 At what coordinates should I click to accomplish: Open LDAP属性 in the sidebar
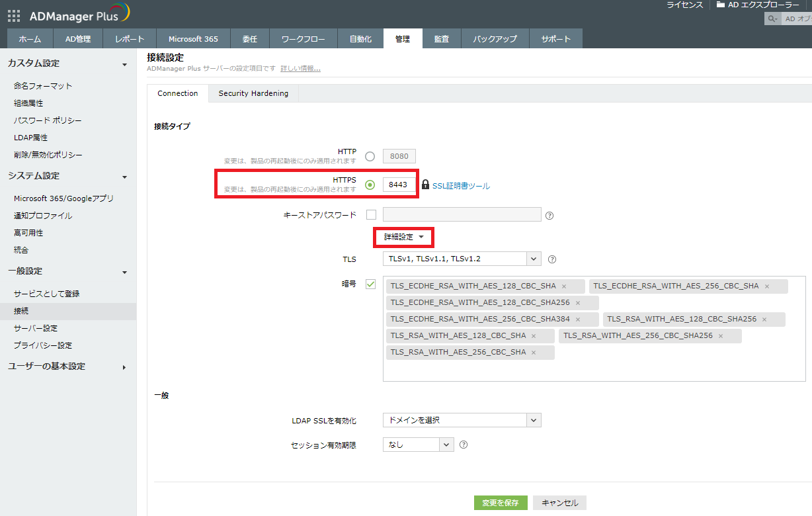coord(30,138)
